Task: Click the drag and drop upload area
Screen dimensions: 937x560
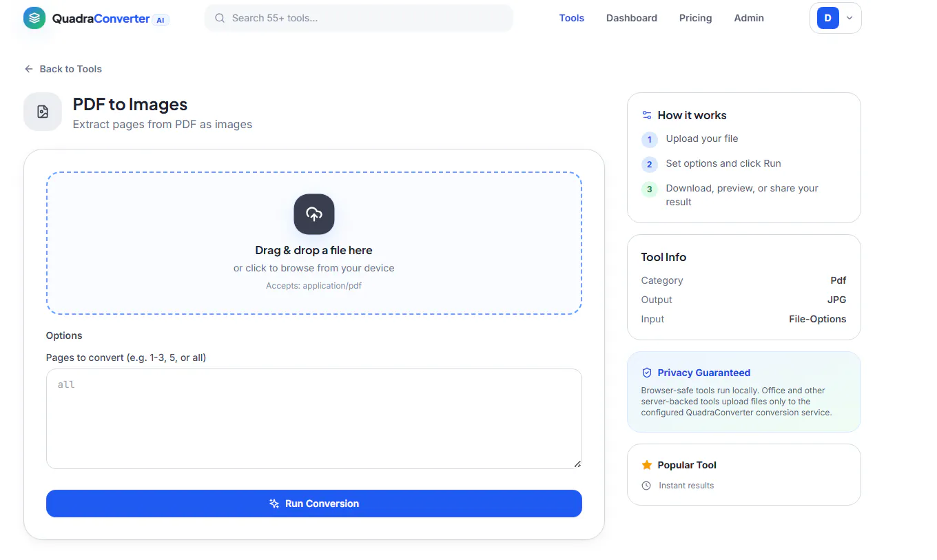Action: click(314, 243)
